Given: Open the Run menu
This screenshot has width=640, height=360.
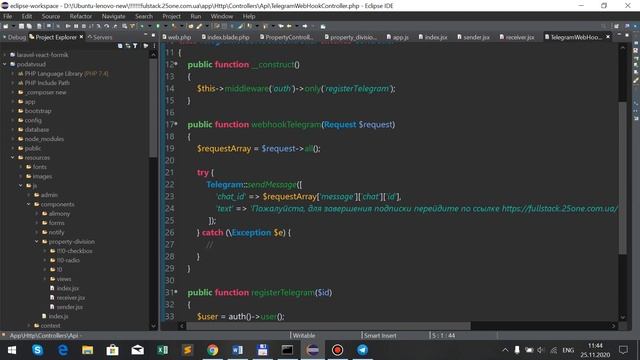Looking at the screenshot, I should (x=196, y=16).
